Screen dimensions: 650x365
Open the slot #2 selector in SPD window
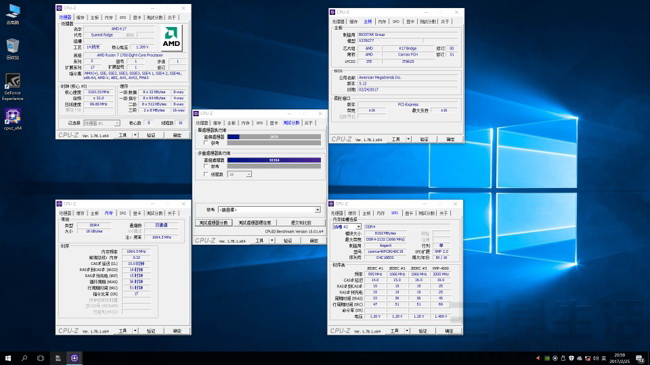347,227
